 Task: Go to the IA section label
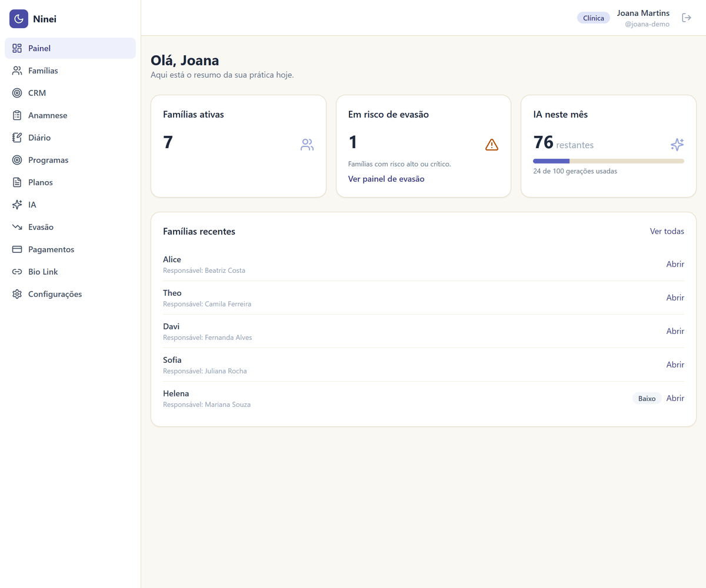click(x=32, y=205)
